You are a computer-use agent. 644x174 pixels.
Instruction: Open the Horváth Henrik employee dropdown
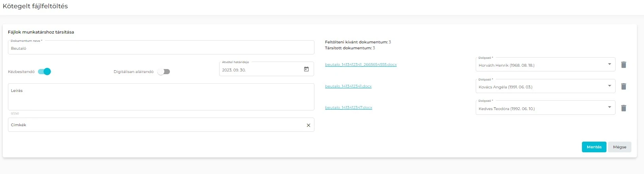tap(545, 65)
